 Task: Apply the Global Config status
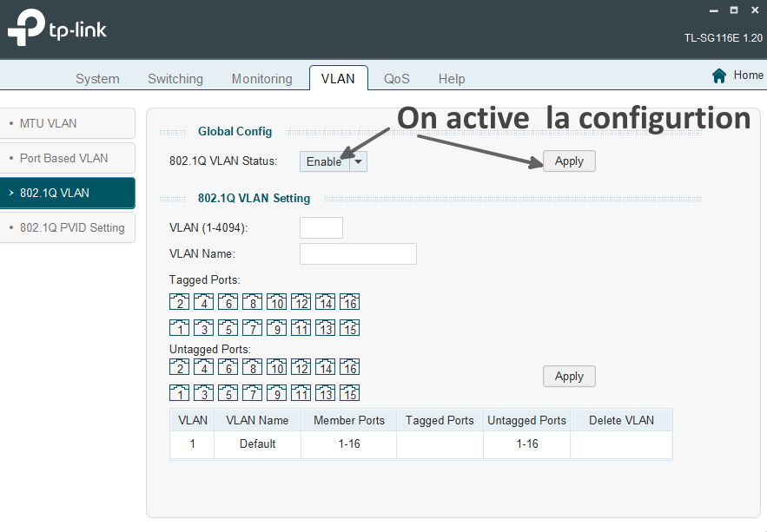click(569, 161)
